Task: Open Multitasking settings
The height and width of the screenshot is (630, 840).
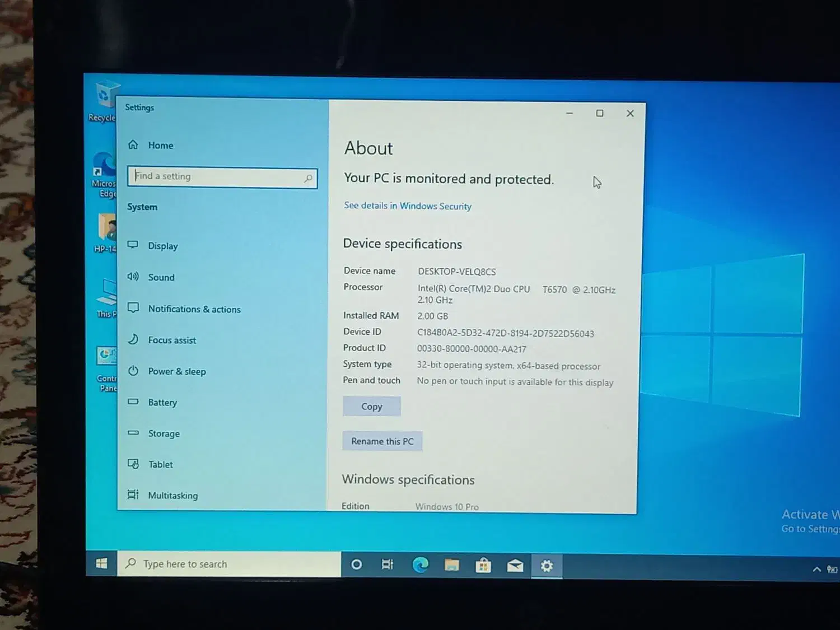Action: coord(172,496)
